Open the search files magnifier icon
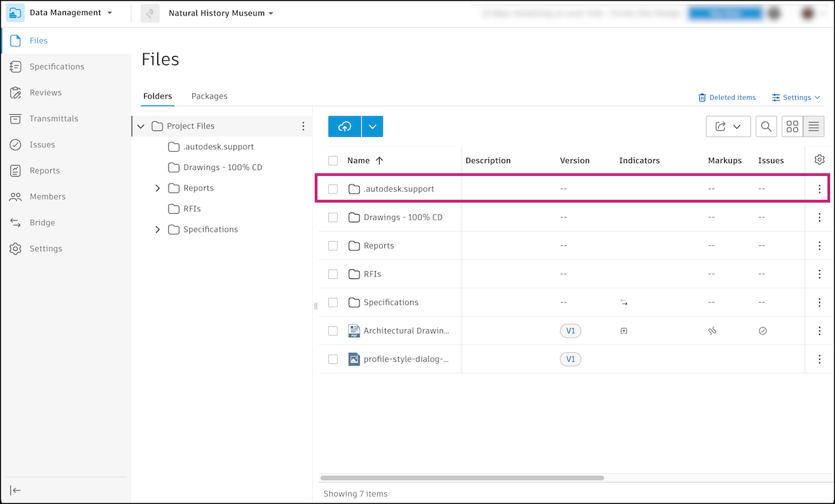Viewport: 835px width, 504px height. (x=766, y=126)
